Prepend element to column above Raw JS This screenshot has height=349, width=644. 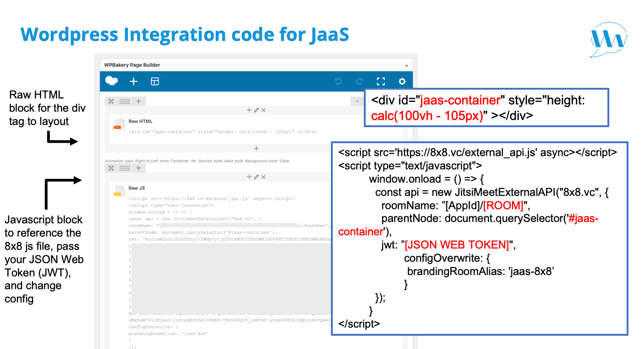coord(249,177)
